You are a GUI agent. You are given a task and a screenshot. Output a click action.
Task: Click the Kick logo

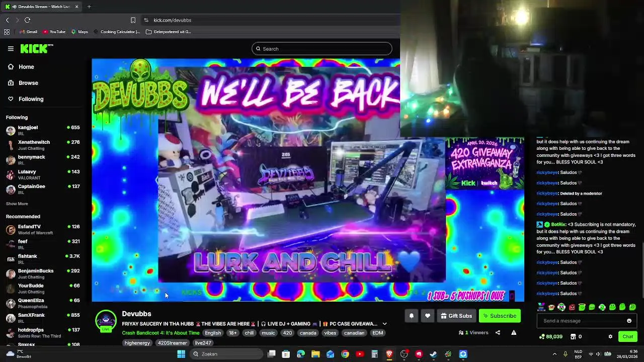click(36, 49)
